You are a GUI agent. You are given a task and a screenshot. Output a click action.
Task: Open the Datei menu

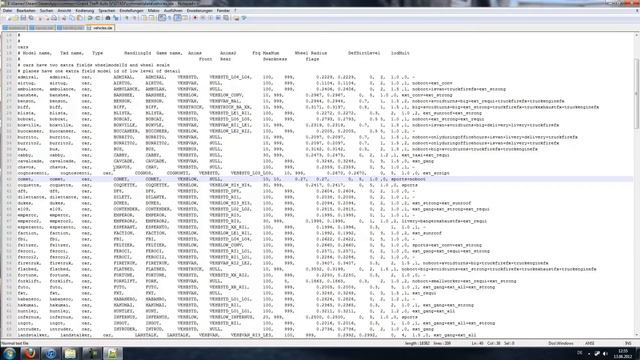click(7, 11)
